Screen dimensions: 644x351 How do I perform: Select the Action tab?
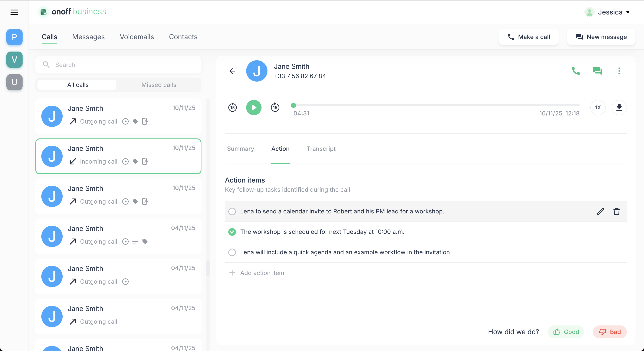[x=280, y=149]
